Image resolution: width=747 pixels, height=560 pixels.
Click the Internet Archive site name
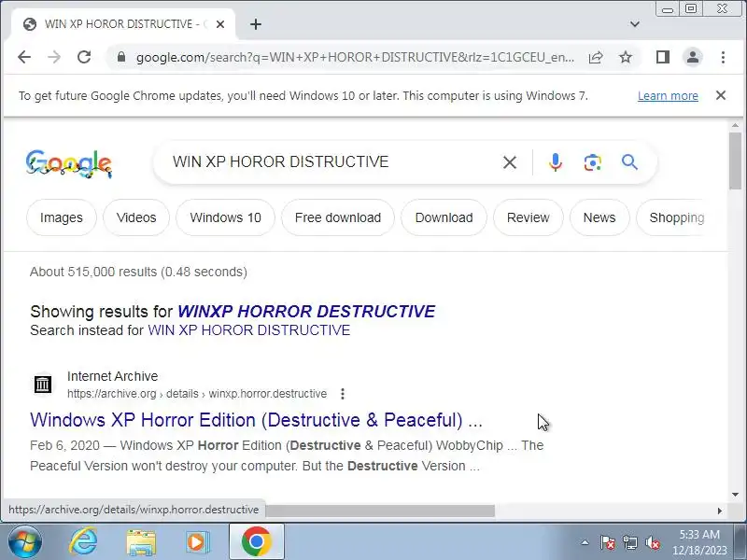click(112, 376)
